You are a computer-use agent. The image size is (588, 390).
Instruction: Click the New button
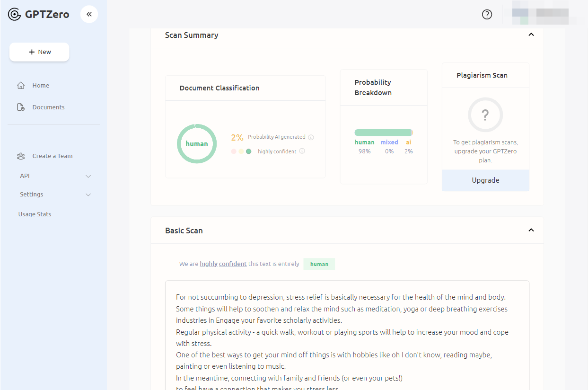[x=39, y=52]
